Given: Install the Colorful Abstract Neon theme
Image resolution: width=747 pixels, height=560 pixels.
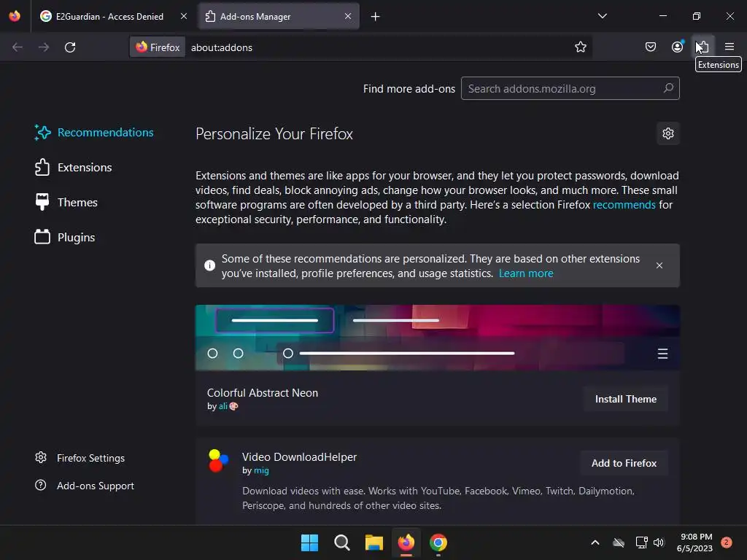Looking at the screenshot, I should pyautogui.click(x=625, y=399).
